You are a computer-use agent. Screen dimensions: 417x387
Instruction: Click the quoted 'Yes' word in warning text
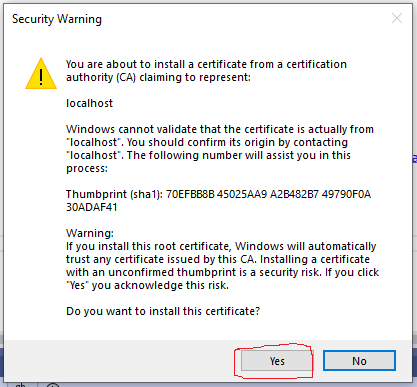click(x=77, y=285)
